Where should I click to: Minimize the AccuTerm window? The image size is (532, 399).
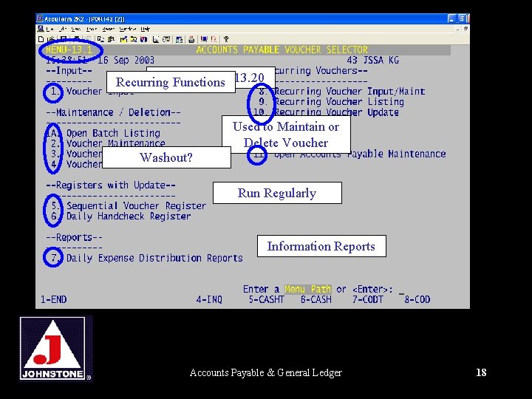(x=451, y=18)
